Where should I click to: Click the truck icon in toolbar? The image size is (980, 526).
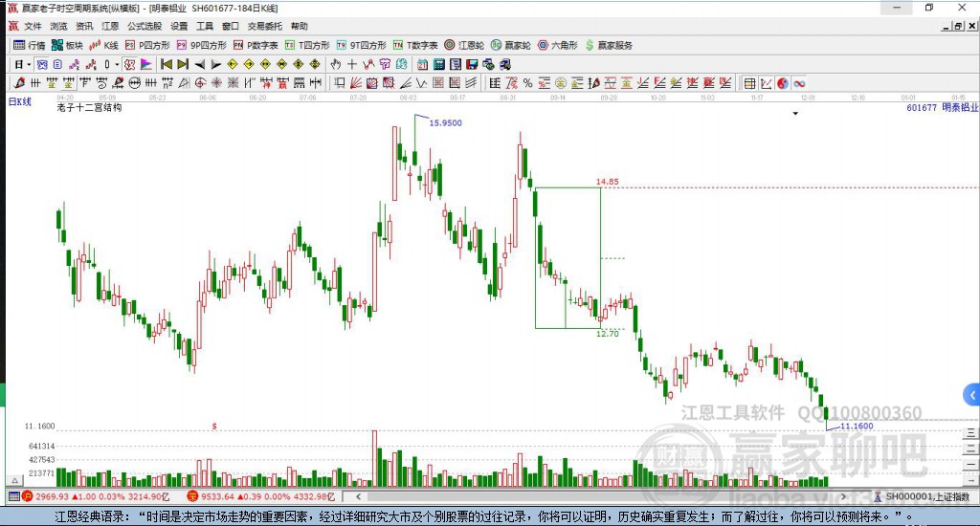[505, 64]
